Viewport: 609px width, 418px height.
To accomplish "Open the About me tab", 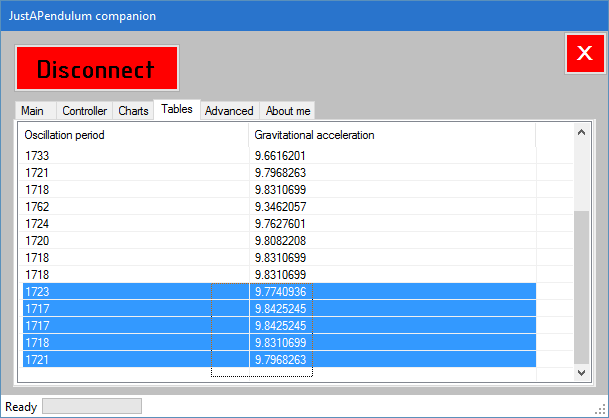I will (288, 111).
